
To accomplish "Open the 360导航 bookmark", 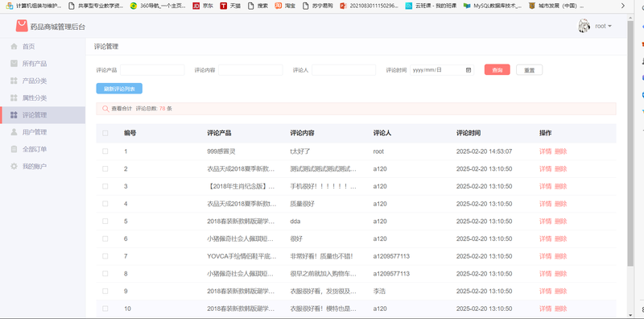I will (x=157, y=6).
